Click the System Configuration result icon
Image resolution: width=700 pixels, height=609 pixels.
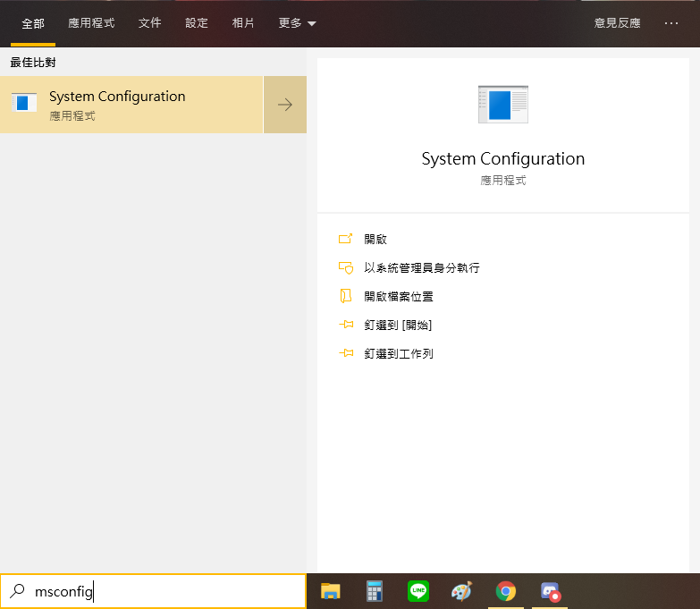23,103
